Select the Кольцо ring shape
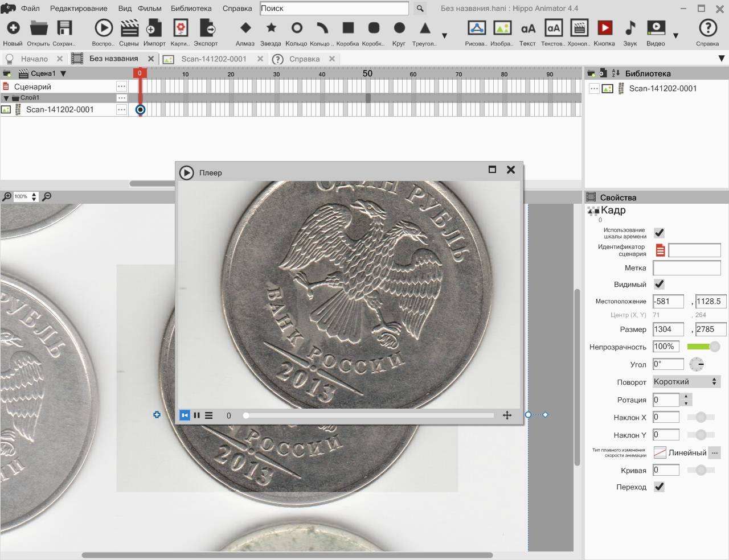Screen dimensions: 729x560 tap(297, 28)
